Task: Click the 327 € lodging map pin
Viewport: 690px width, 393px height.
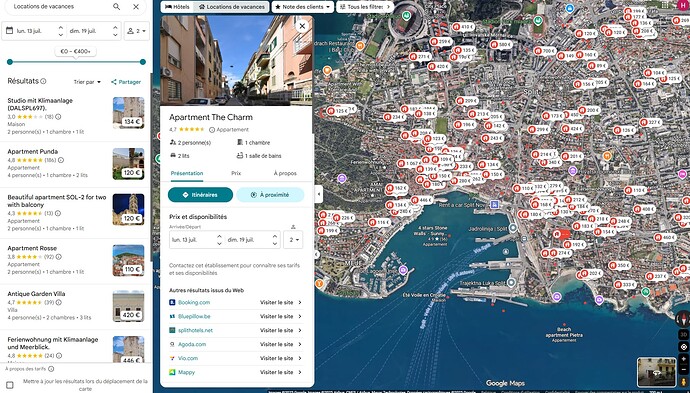Action: [651, 122]
